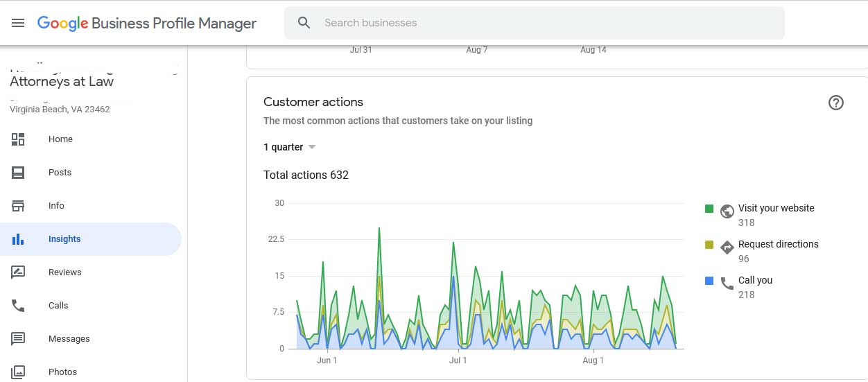
Task: Click the Posts icon
Action: coord(18,173)
